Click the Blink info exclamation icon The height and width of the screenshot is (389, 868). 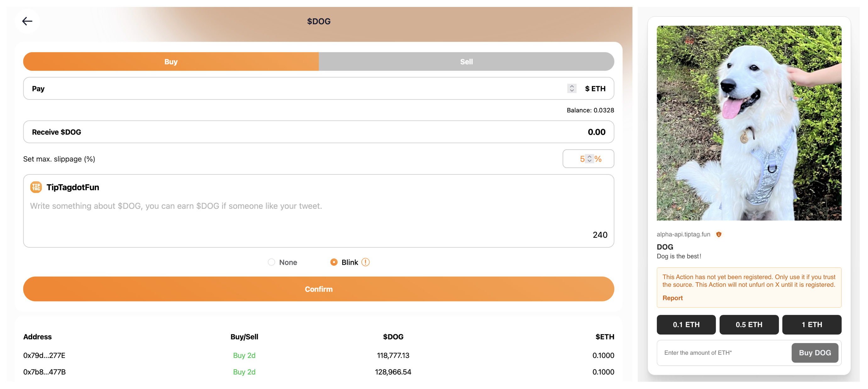point(365,262)
